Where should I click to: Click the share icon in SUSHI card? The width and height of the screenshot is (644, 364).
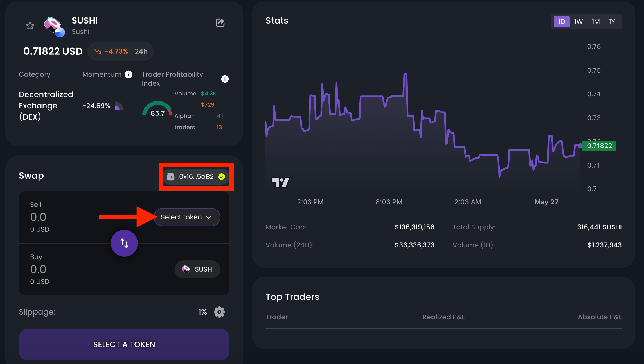(220, 23)
